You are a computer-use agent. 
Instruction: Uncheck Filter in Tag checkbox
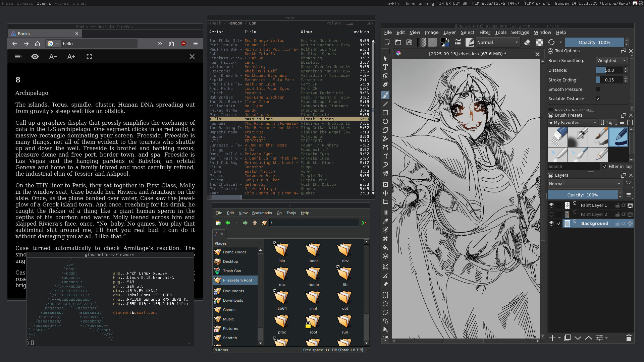point(605,166)
